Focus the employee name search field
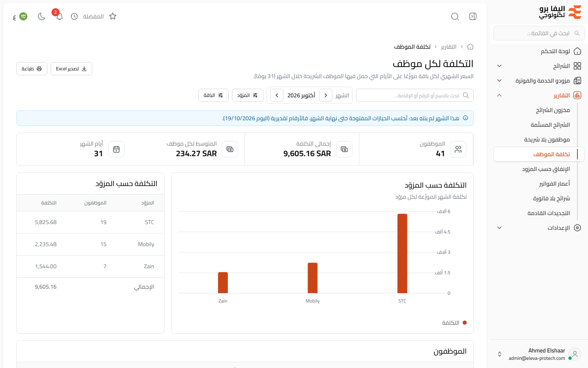This screenshot has width=588, height=368. (415, 95)
